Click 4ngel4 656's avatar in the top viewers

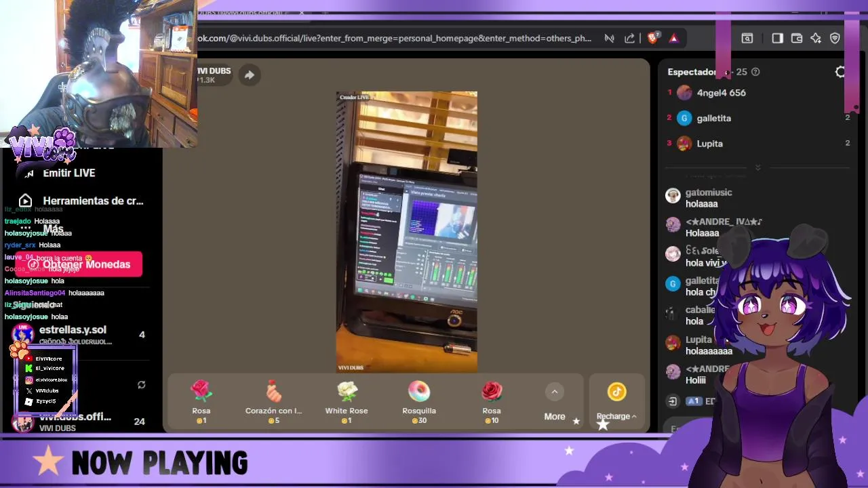click(684, 93)
